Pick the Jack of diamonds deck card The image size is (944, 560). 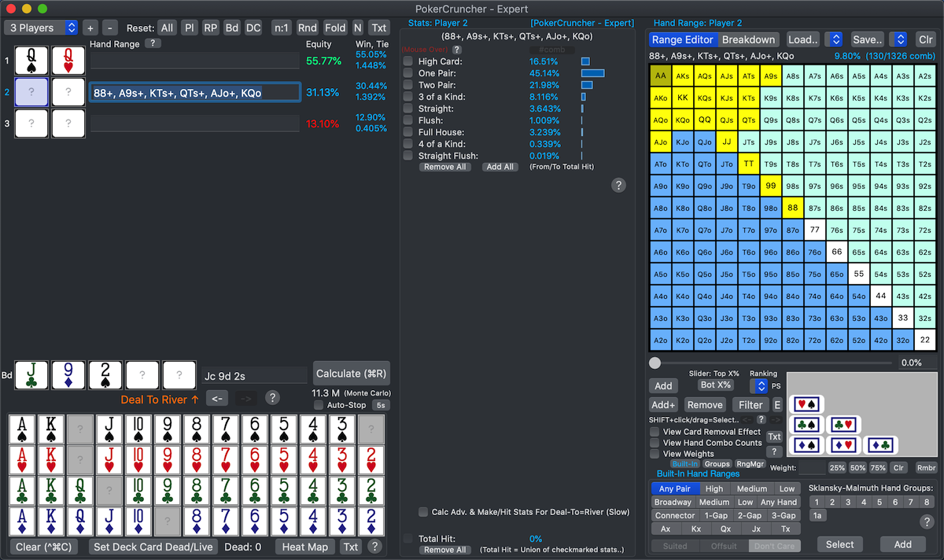pyautogui.click(x=109, y=521)
